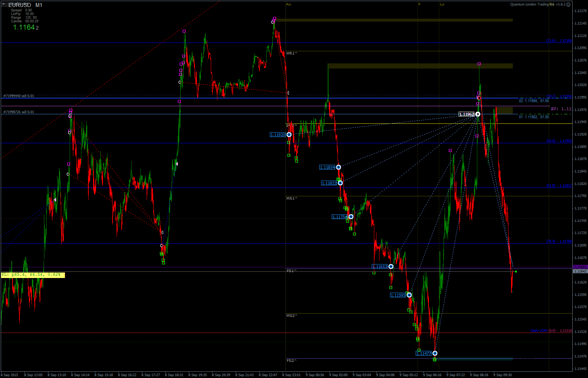Click the Candle 00:00:25 timer
The width and height of the screenshot is (588, 378).
point(25,21)
